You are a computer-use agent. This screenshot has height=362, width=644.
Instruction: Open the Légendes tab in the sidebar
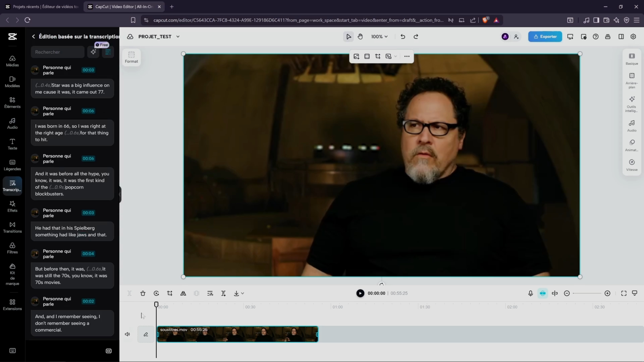(12, 165)
